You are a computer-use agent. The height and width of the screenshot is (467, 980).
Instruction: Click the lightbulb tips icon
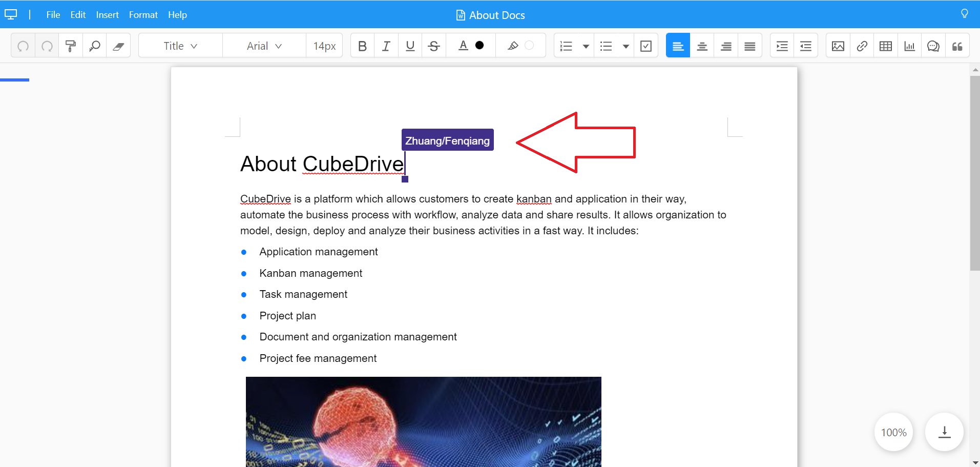tap(965, 14)
